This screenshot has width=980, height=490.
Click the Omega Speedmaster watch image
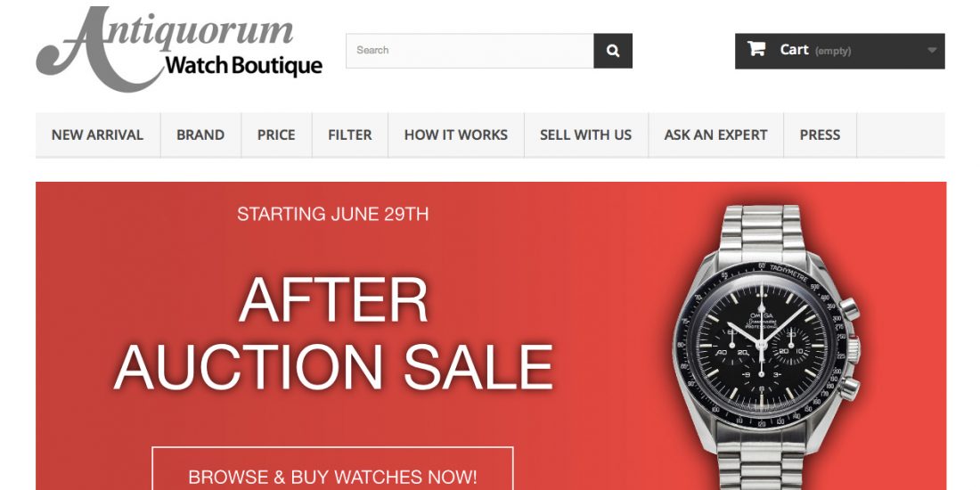pos(766,347)
